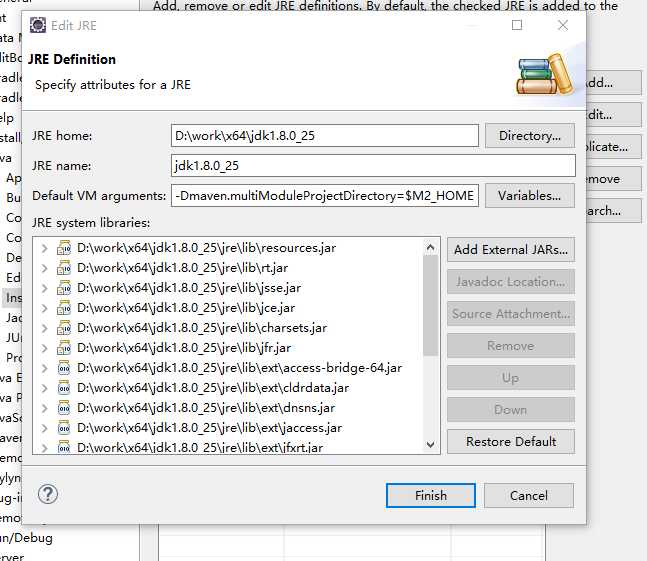This screenshot has width=647, height=561.
Task: Expand the charsets.jar library entry
Action: (x=45, y=328)
